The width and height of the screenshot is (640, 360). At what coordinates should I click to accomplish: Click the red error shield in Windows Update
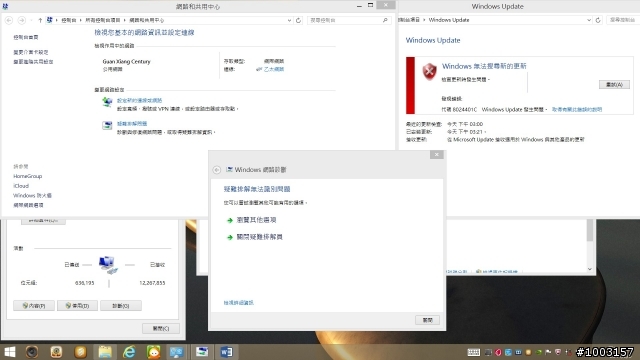click(429, 72)
